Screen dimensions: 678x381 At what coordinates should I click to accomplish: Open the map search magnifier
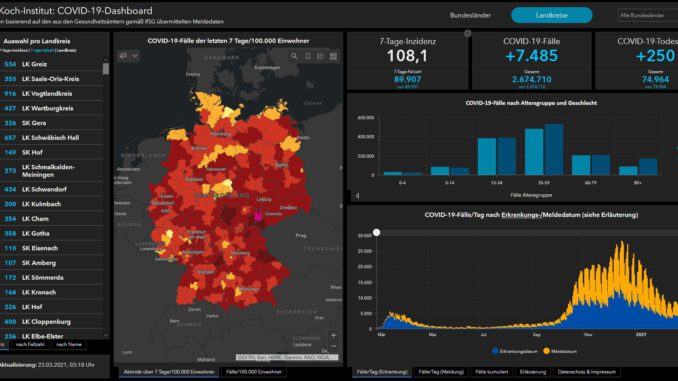294,56
